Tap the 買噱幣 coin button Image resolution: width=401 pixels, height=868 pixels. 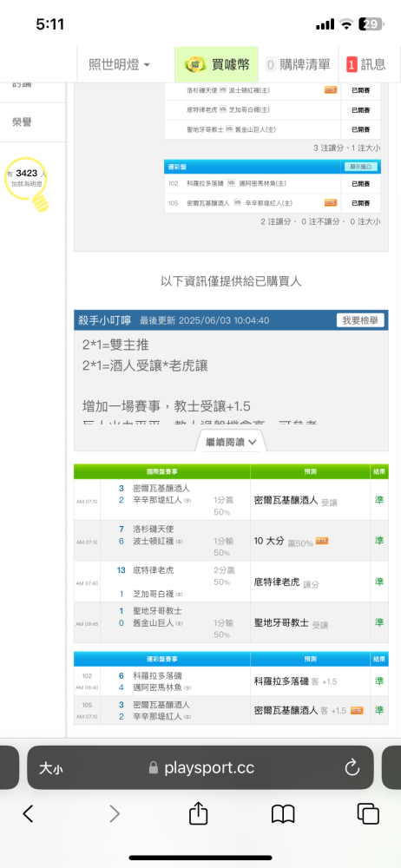[216, 65]
